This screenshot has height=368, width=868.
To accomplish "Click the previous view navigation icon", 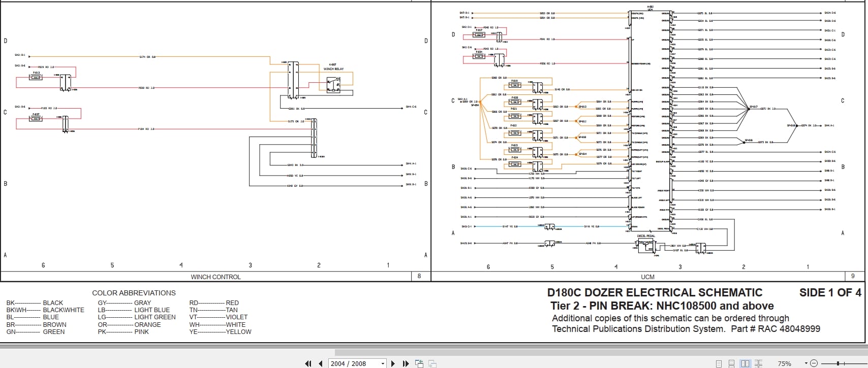I will pyautogui.click(x=419, y=363).
